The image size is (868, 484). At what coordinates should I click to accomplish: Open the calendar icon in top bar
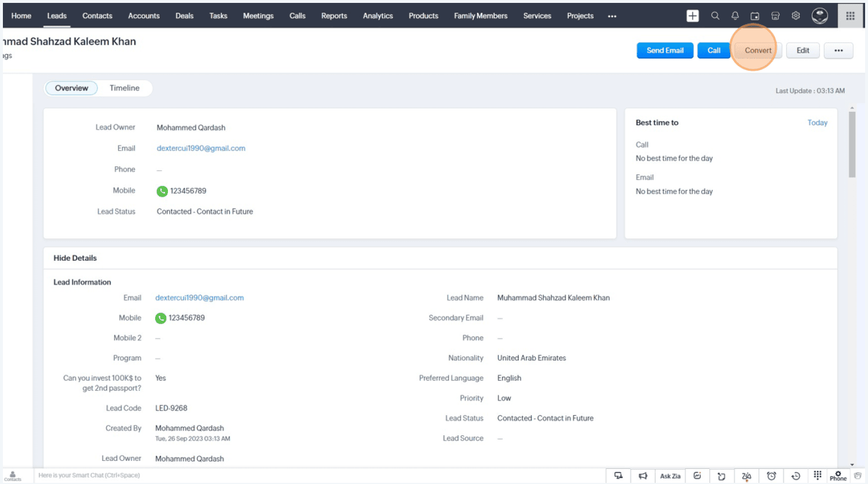[755, 16]
